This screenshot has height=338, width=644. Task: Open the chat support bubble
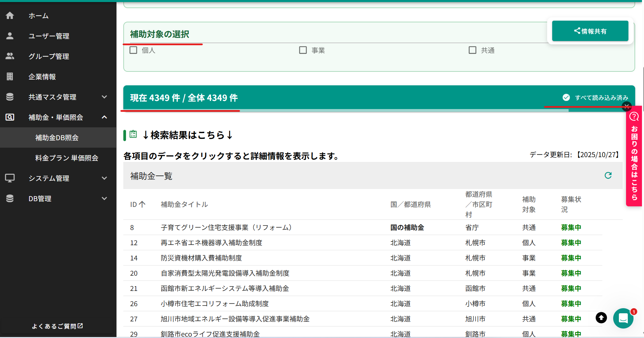pyautogui.click(x=623, y=318)
